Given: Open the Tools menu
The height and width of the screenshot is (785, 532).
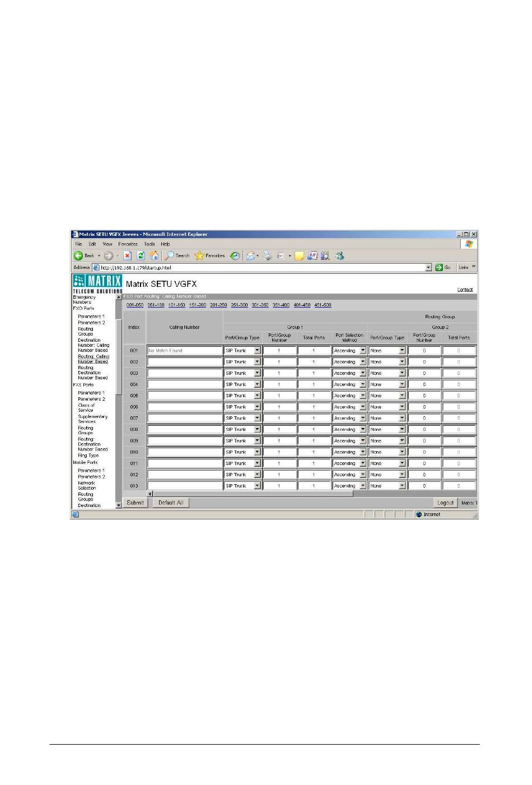Looking at the screenshot, I should coord(150,244).
